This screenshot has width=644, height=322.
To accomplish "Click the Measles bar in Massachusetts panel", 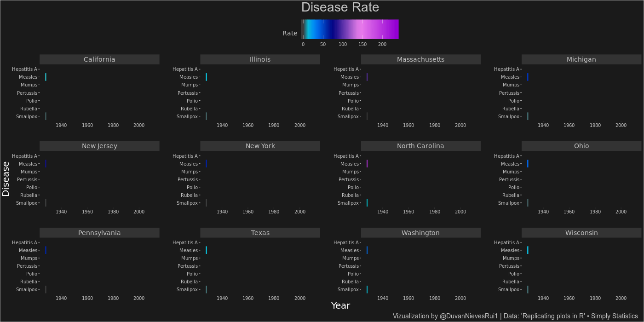I will tap(367, 77).
